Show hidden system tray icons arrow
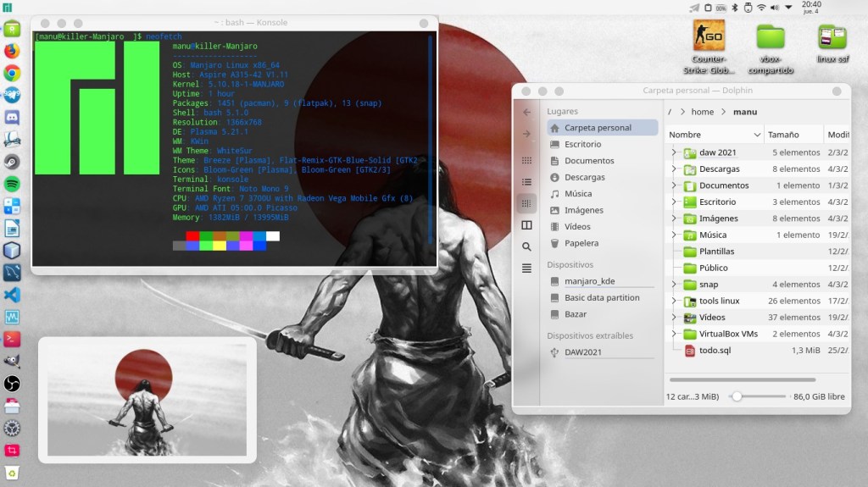This screenshot has width=868, height=487. [x=787, y=8]
